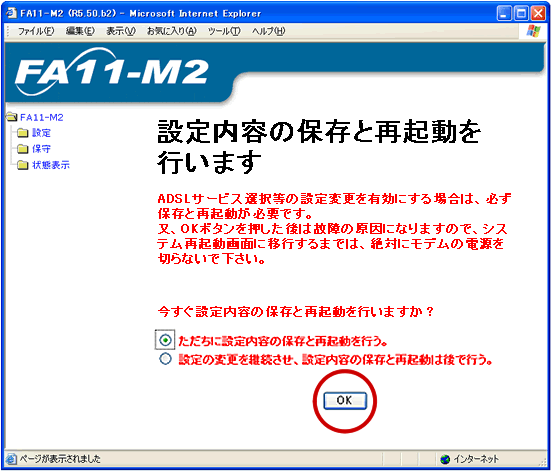The height and width of the screenshot is (472, 552).
Task: Open the 編集(E) menu
Action: (x=80, y=31)
